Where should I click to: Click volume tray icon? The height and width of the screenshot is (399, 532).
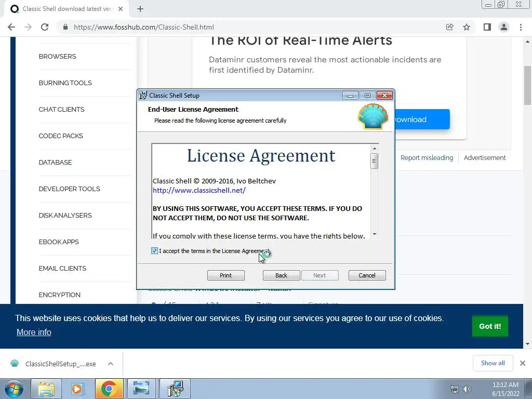[467, 389]
